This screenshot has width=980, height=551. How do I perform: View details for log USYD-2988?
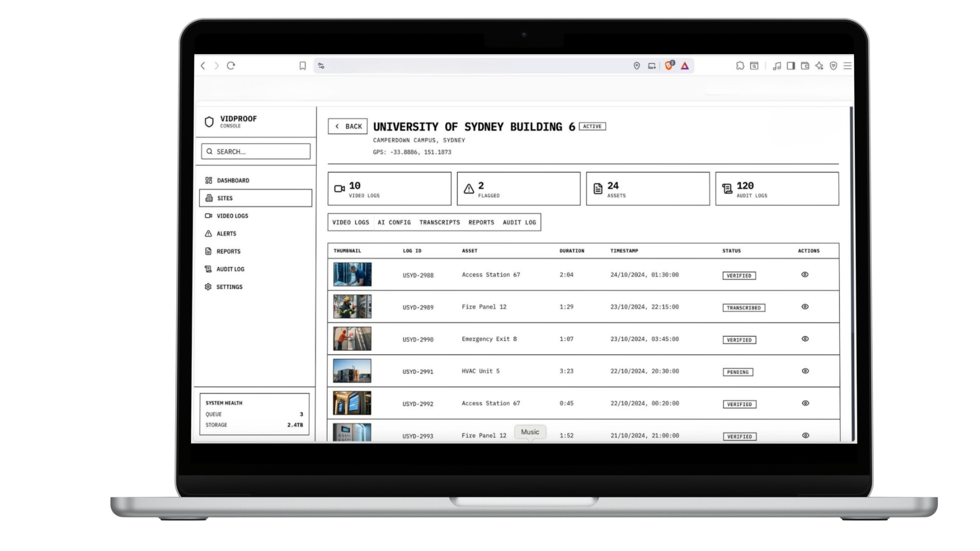tap(805, 274)
